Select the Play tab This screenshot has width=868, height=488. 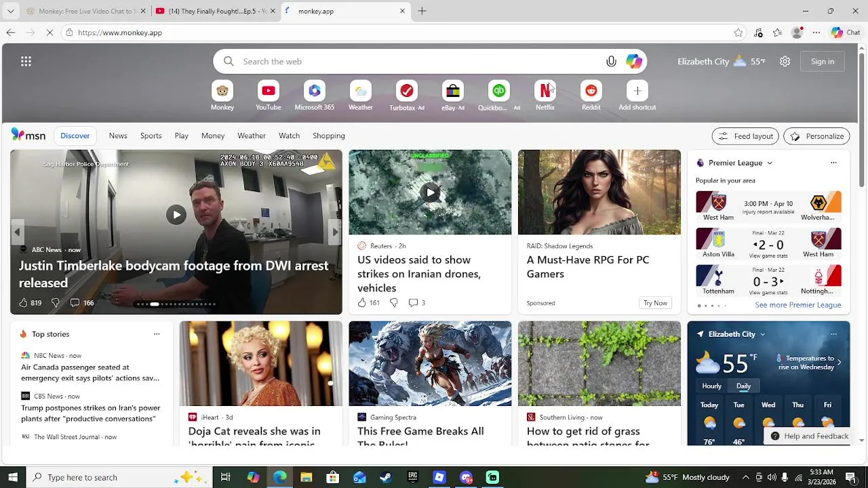(x=181, y=136)
